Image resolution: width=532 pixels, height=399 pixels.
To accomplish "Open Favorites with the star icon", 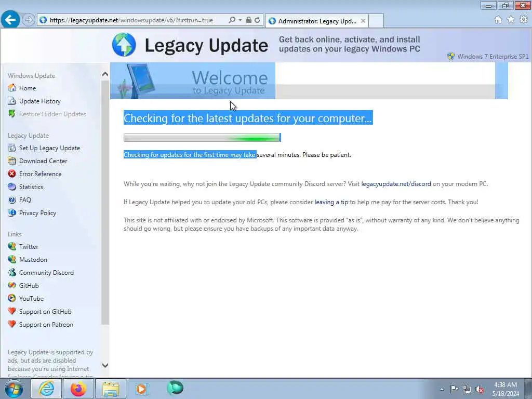I will [511, 20].
